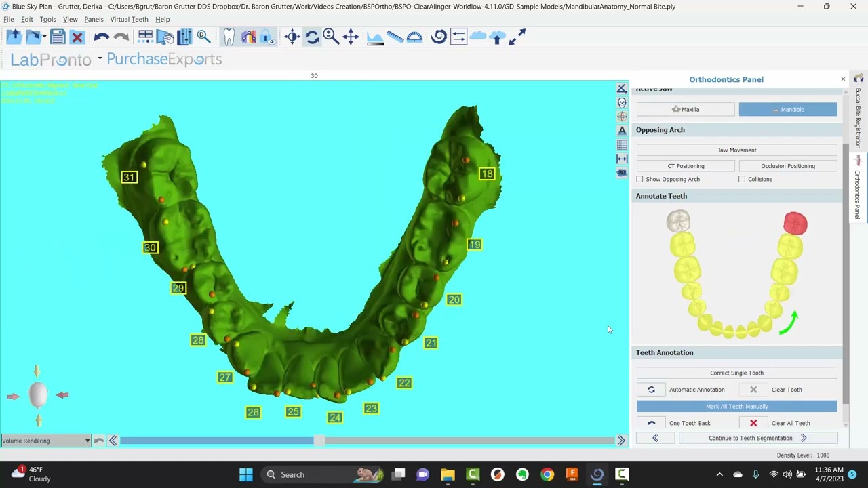Open the File menu
Viewport: 868px width, 488px height.
click(9, 19)
